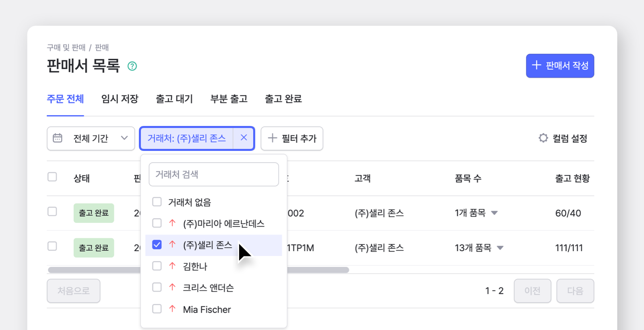Focus the 거래처 검색 search field

pos(214,174)
